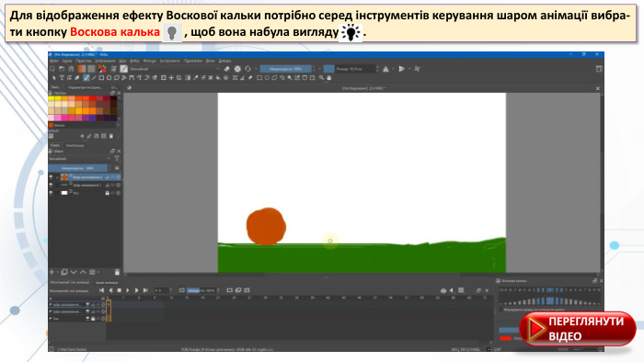Delete the selected layer
The height and width of the screenshot is (362, 644).
[x=117, y=272]
